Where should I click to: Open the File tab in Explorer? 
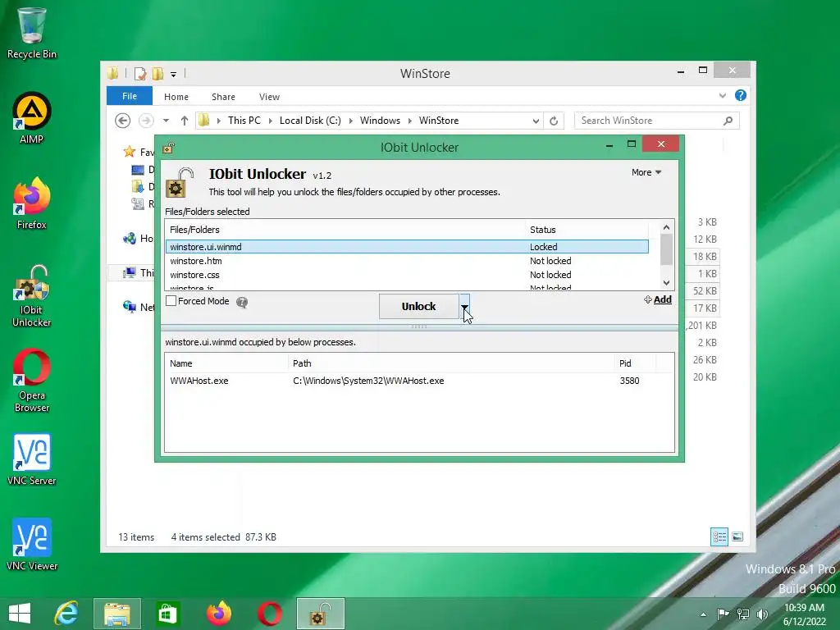(x=130, y=96)
